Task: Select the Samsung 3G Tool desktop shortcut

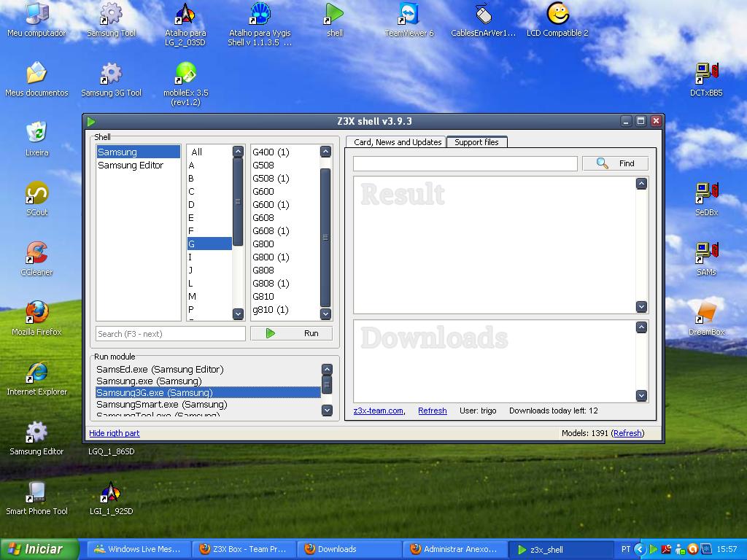Action: click(x=112, y=79)
